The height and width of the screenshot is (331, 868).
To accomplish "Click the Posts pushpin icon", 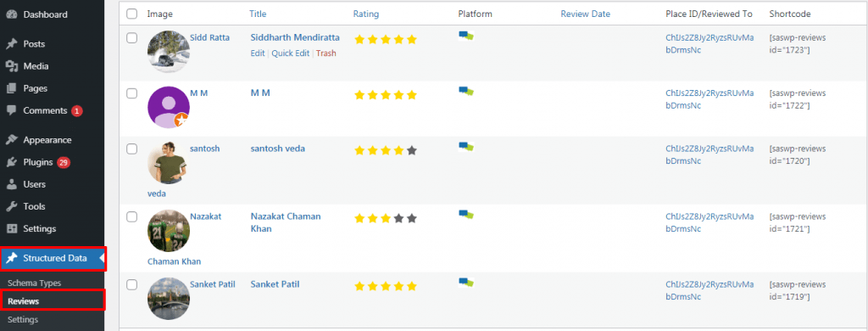I will click(11, 44).
